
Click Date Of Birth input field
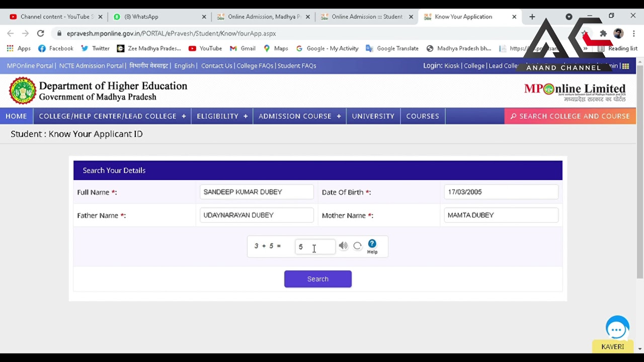click(x=501, y=192)
